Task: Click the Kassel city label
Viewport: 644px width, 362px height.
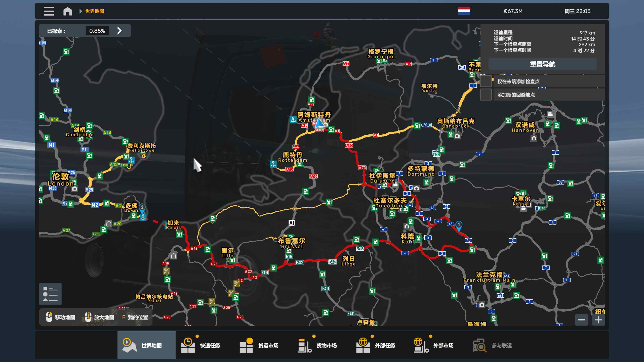Action: point(521,201)
